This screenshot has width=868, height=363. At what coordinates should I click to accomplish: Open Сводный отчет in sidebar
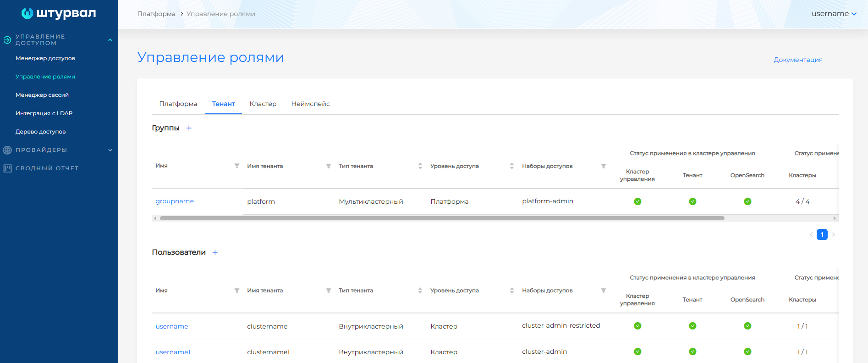click(47, 168)
